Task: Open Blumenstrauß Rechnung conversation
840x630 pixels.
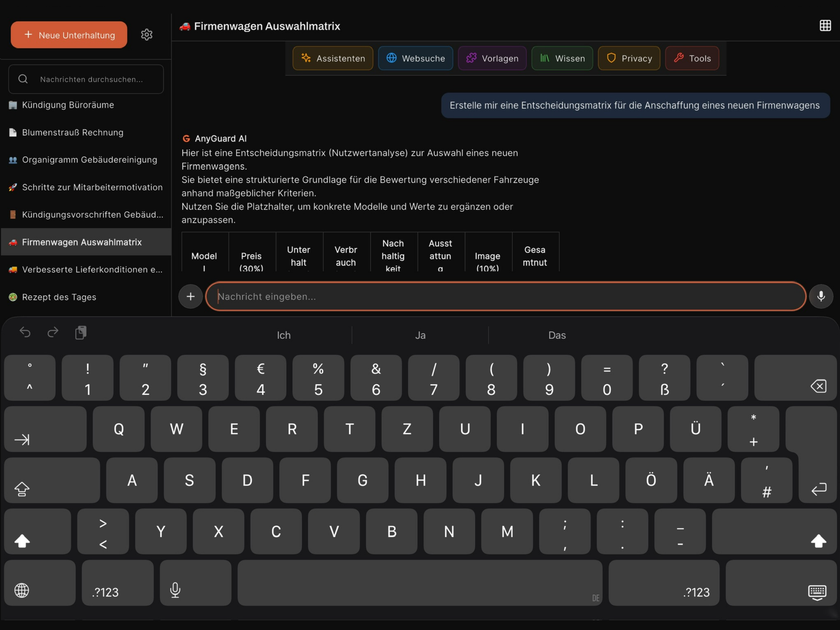Action: click(x=86, y=132)
